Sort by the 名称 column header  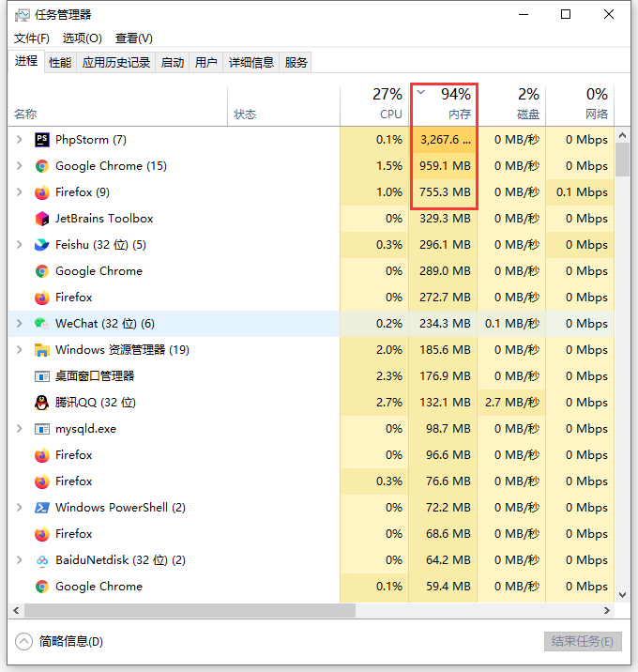pyautogui.click(x=118, y=104)
